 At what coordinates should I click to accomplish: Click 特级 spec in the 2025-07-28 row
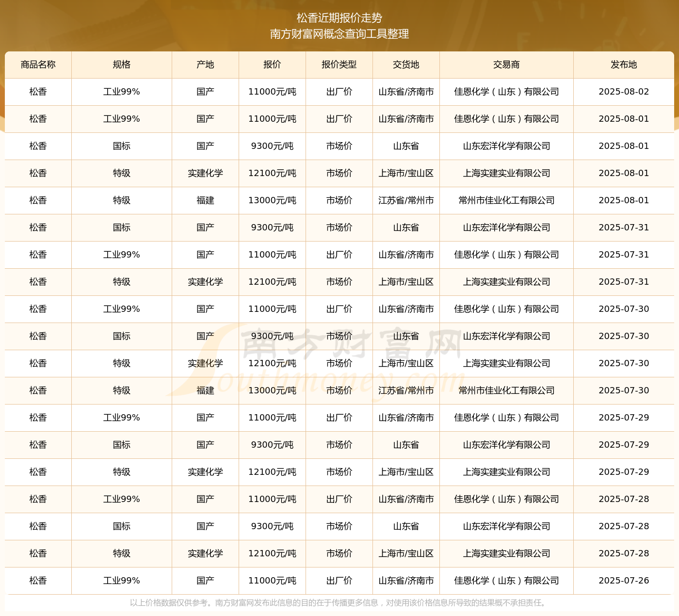(122, 553)
